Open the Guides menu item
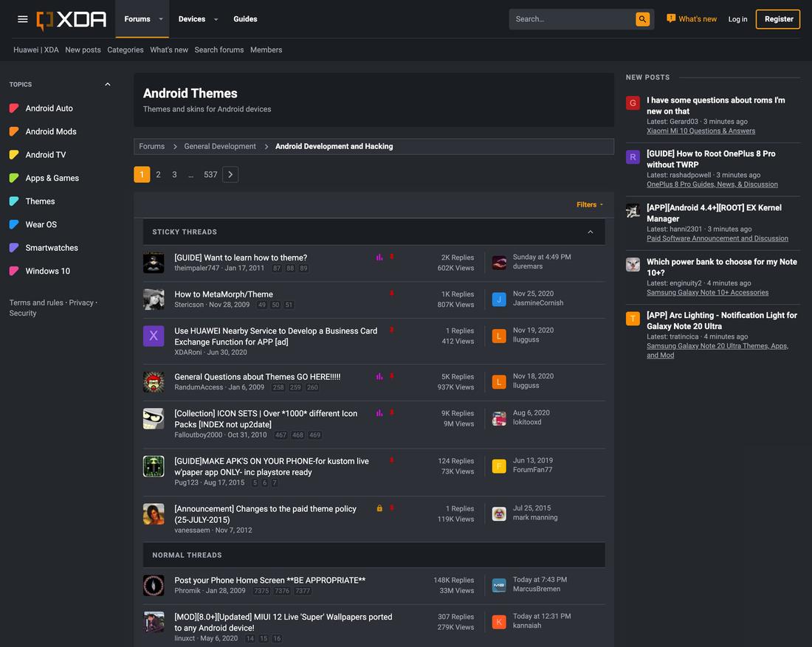This screenshot has width=812, height=647. tap(245, 19)
